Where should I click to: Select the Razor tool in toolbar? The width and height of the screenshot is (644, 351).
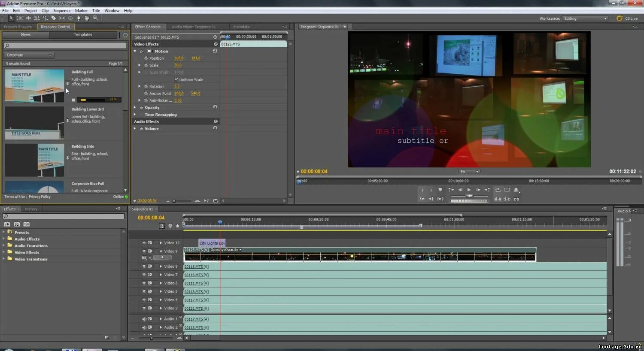pos(54,18)
